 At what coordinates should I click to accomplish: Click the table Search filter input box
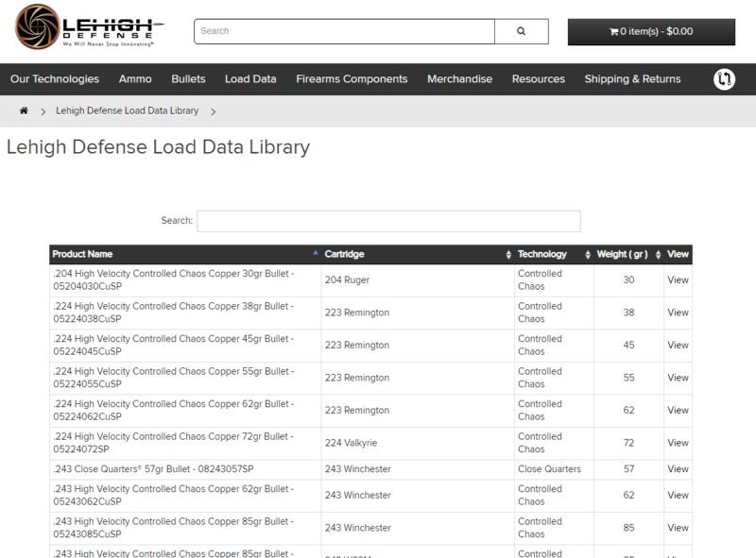click(x=388, y=221)
